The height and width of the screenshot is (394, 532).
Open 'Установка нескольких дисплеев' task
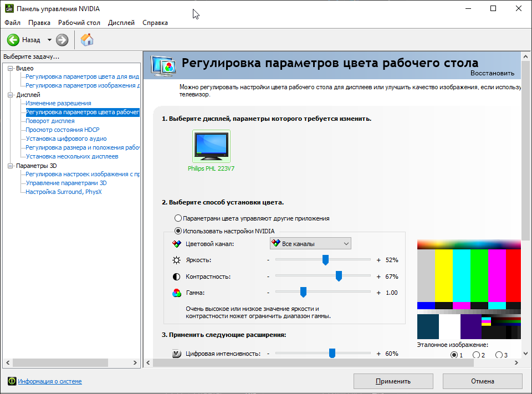(x=72, y=156)
